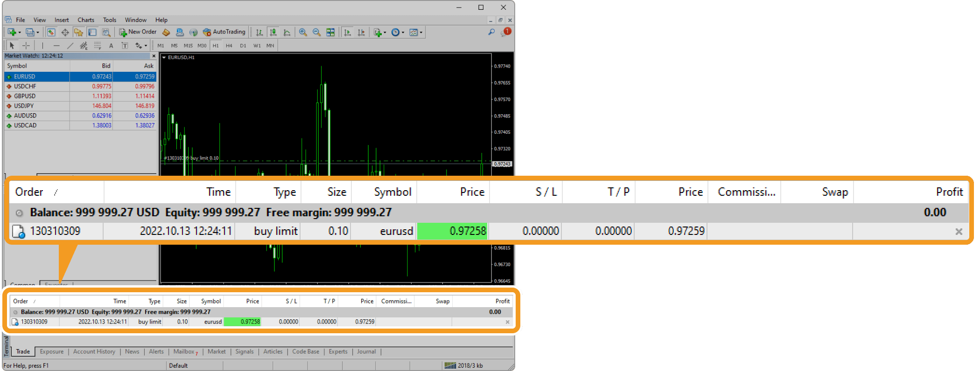Image resolution: width=980 pixels, height=371 pixels.
Task: Switch chart to line chart mode
Action: (287, 32)
